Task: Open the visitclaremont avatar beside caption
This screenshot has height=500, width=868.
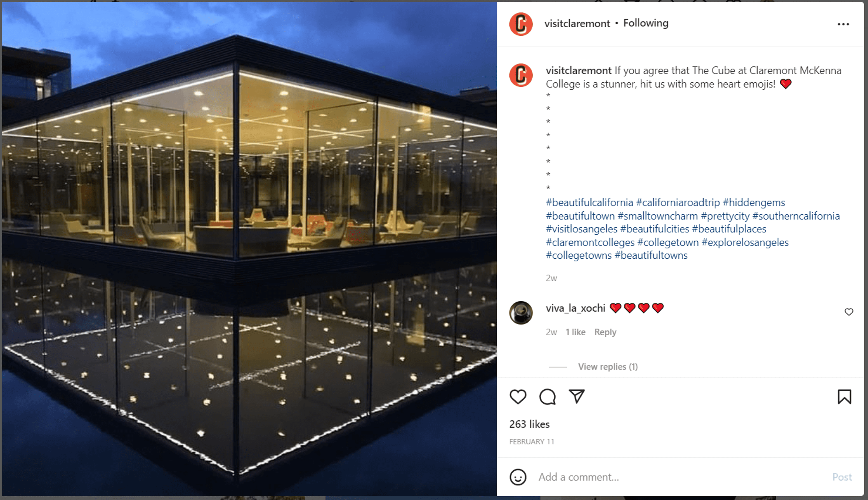Action: coord(521,75)
